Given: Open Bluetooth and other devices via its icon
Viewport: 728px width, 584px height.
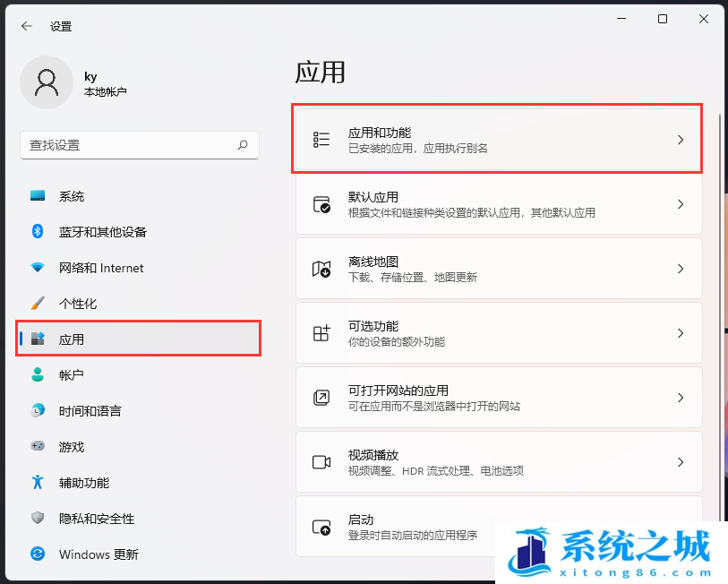Looking at the screenshot, I should pos(38,232).
